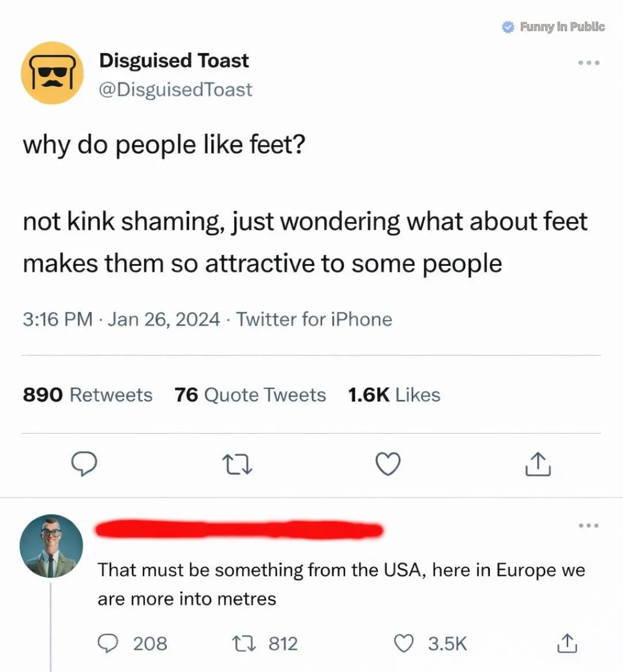The image size is (623, 672).
Task: Open the share icon on the main tweet
Action: point(536,463)
